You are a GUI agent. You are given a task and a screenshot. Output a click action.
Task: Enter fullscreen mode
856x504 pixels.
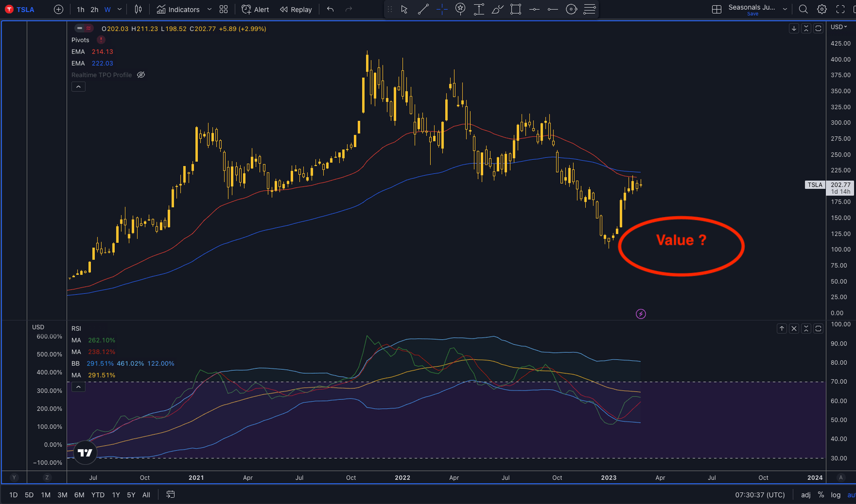pyautogui.click(x=840, y=9)
